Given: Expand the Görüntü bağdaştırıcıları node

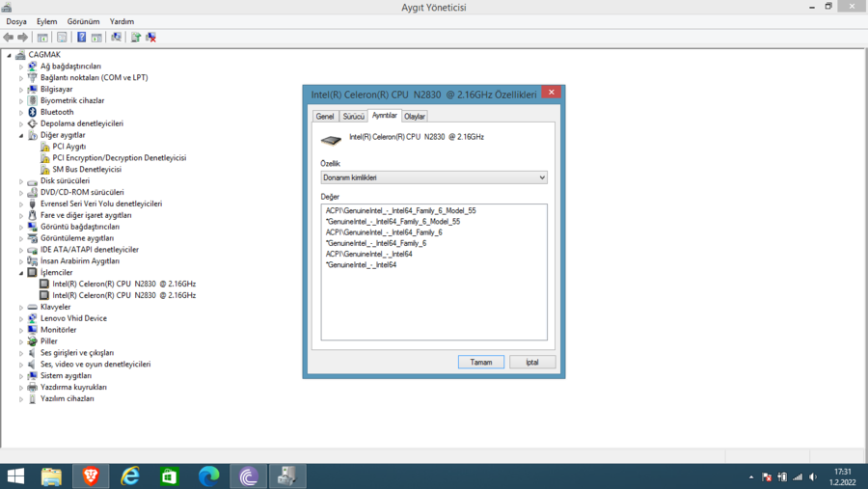Looking at the screenshot, I should tap(21, 227).
